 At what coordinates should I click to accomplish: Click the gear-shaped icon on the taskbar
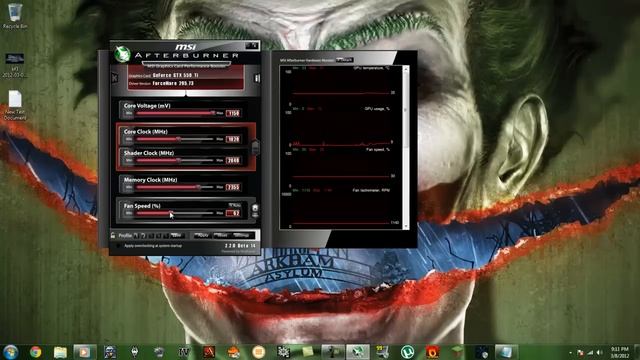(x=283, y=352)
